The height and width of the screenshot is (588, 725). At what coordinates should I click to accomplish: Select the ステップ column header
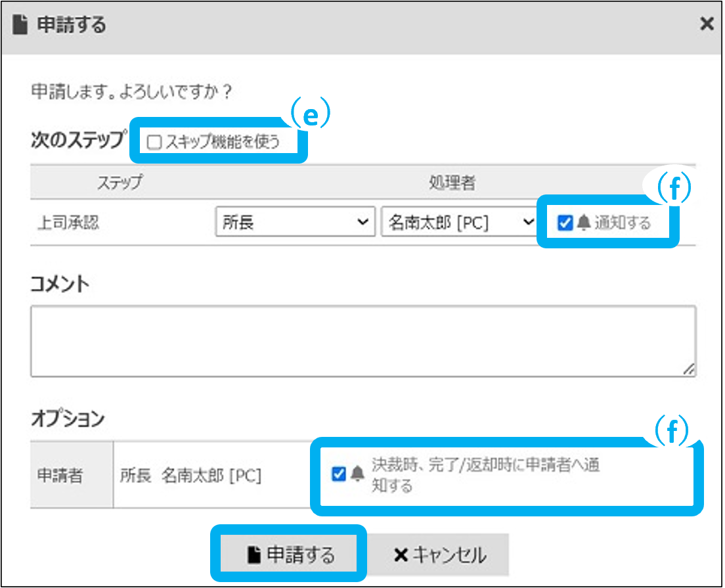click(119, 183)
